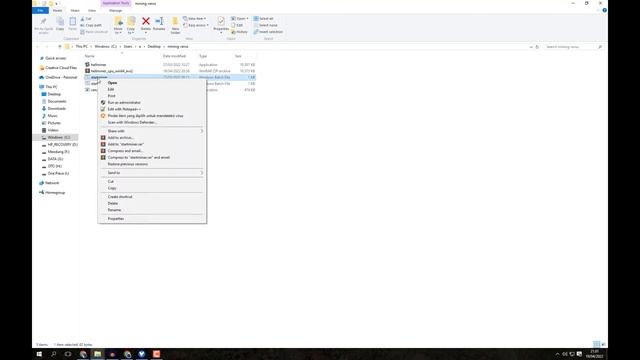Choose Compress and email in context menu
The width and height of the screenshot is (640, 360).
click(x=152, y=151)
